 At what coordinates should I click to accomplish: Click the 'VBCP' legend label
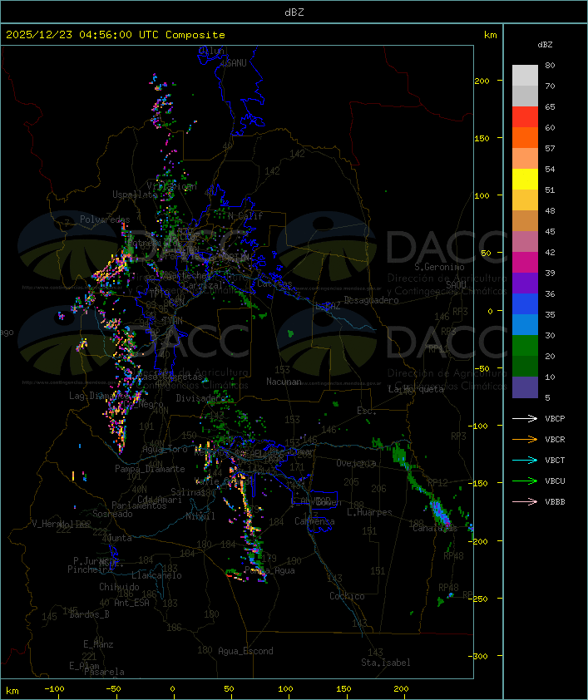tap(555, 418)
